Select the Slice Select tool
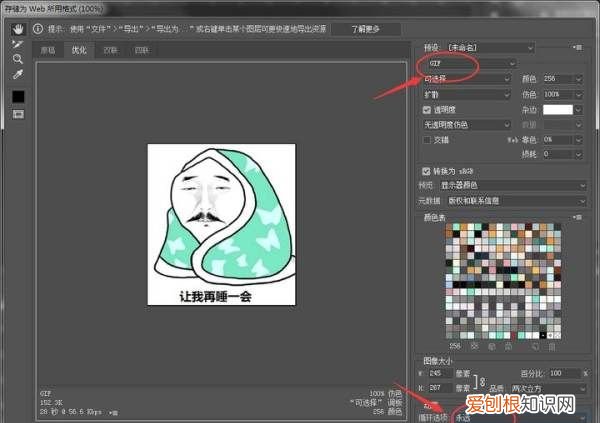The width and height of the screenshot is (600, 423). coord(18,44)
